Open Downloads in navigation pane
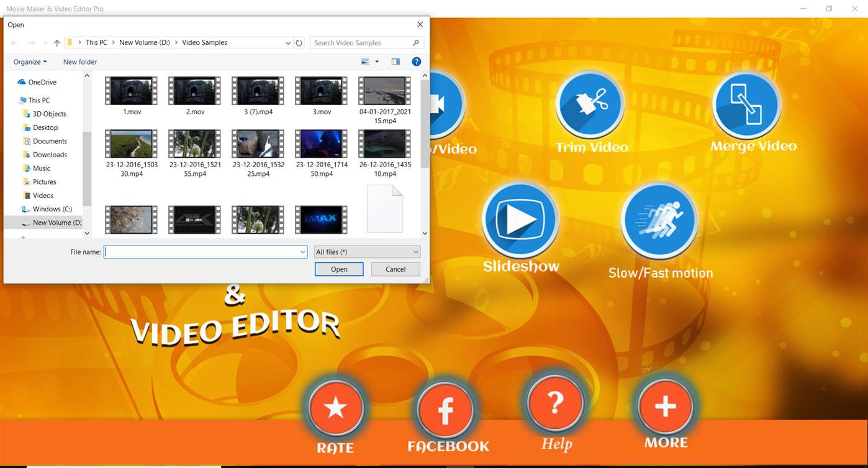This screenshot has height=468, width=868. click(x=50, y=155)
